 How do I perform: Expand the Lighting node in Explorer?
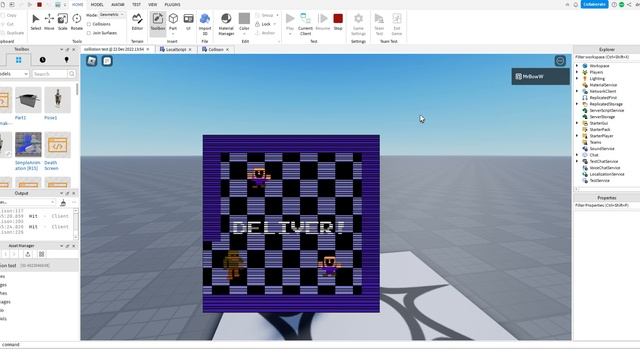coord(577,78)
